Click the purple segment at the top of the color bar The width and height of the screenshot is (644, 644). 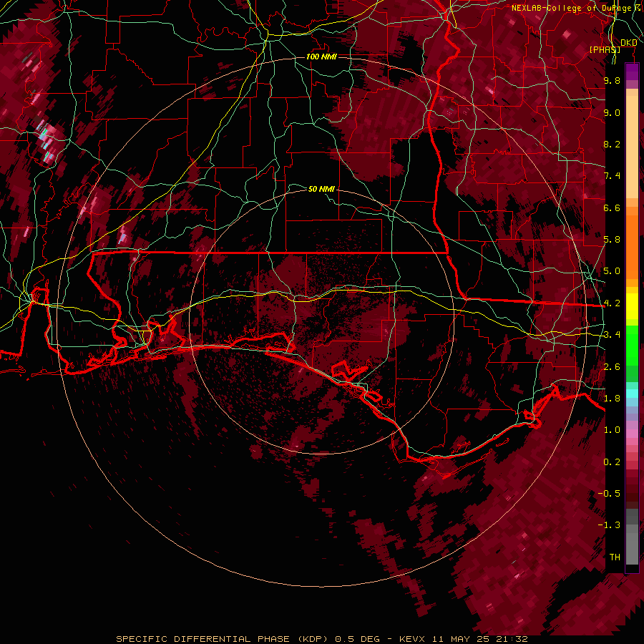632,72
